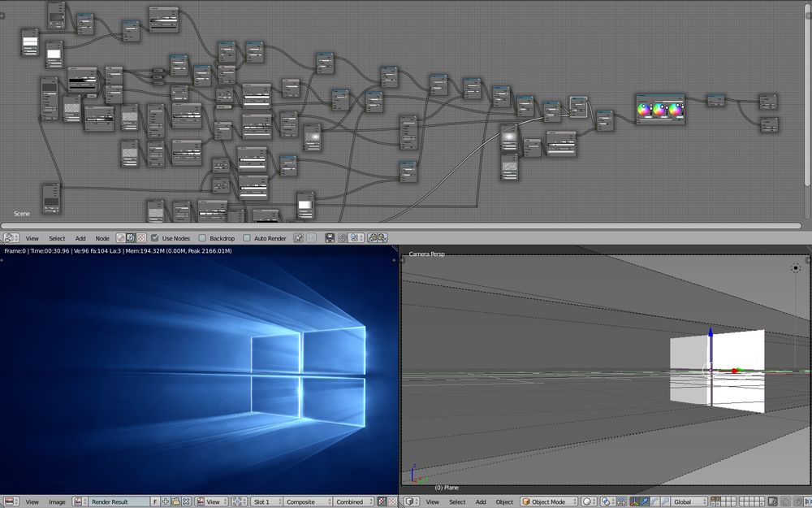Screen dimensions: 812x508
Task: Click first layer button in layer grid
Action: tap(714, 499)
